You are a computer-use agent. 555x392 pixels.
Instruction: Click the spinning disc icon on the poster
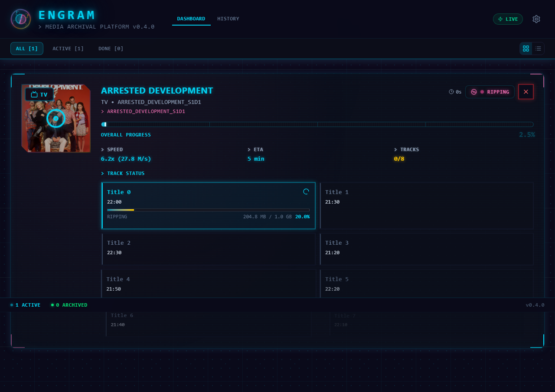pos(56,118)
